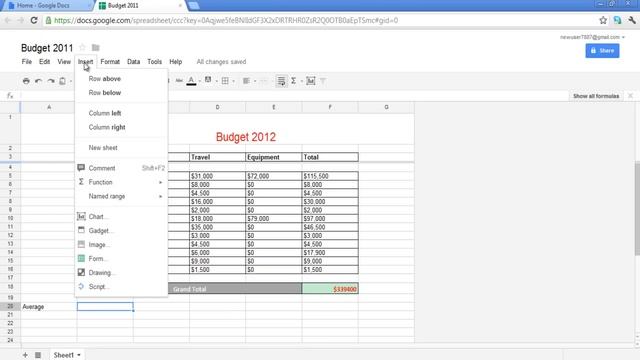Screen dimensions: 640x360
Task: Open the text color dropdown arrow
Action: coord(200,81)
